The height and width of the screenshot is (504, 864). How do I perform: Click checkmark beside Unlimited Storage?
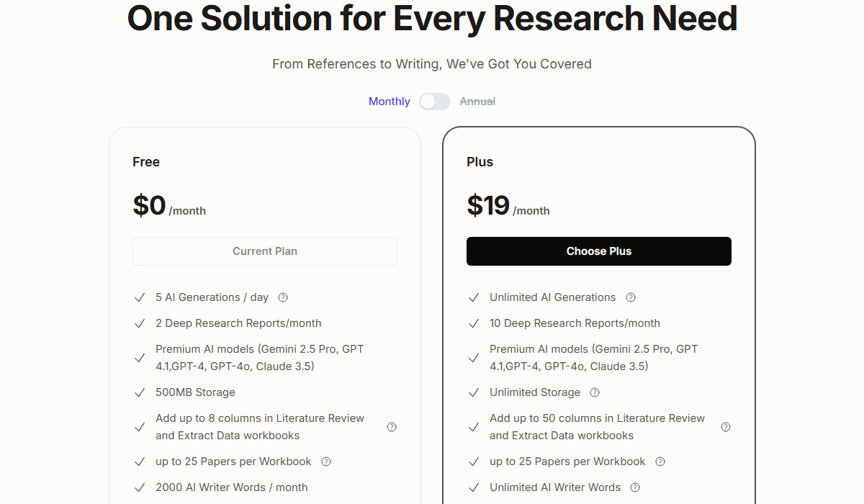point(474,392)
